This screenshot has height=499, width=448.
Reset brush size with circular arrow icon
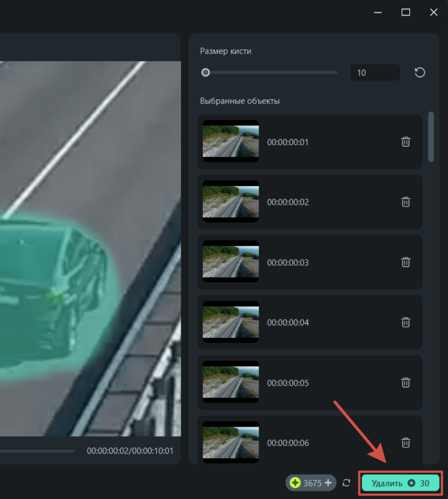pos(419,73)
